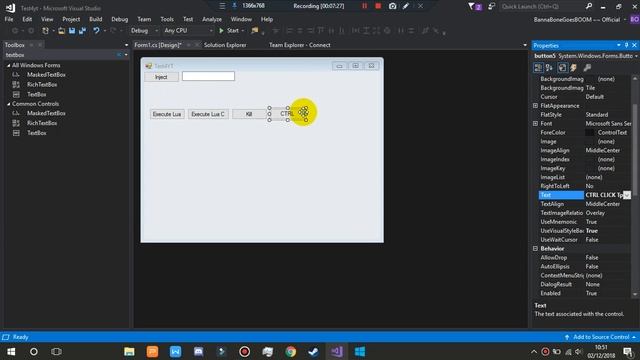This screenshot has height=360, width=640.
Task: Collapse the Behavior category
Action: pos(535,249)
